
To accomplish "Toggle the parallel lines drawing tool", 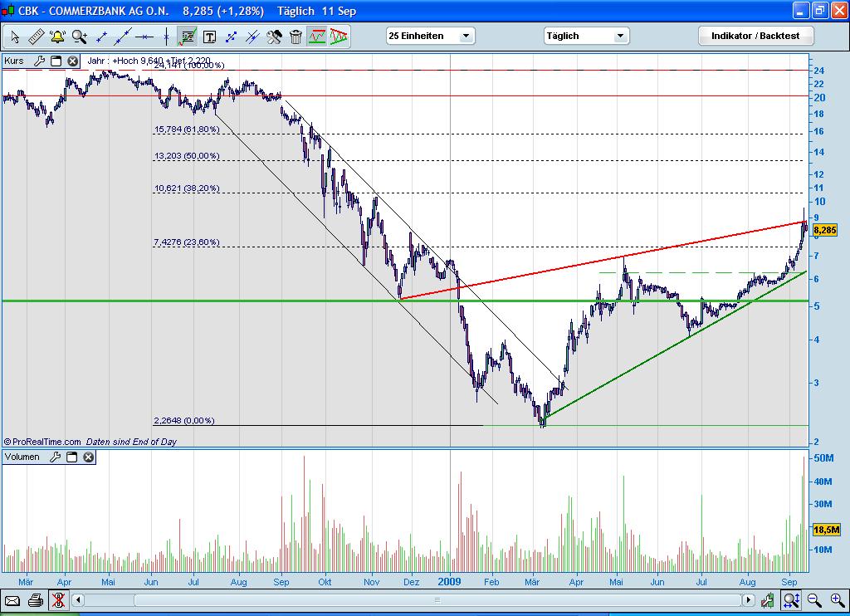I will tap(253, 37).
